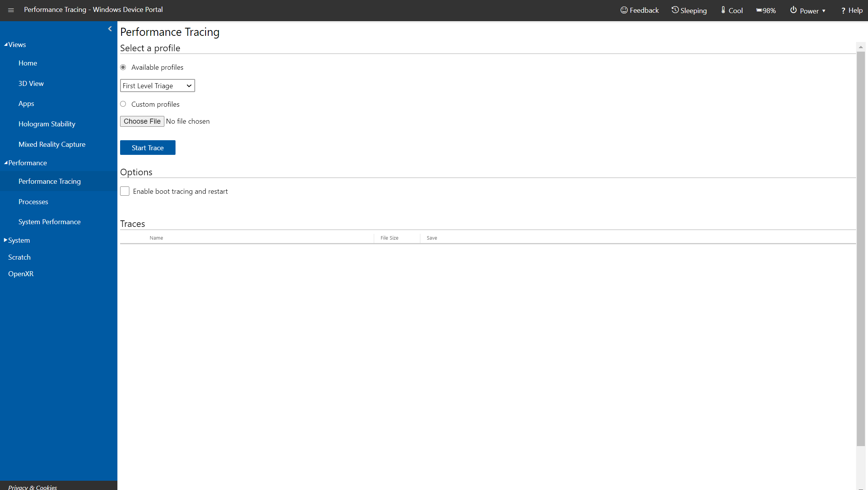Click the Power menu icon

click(793, 11)
